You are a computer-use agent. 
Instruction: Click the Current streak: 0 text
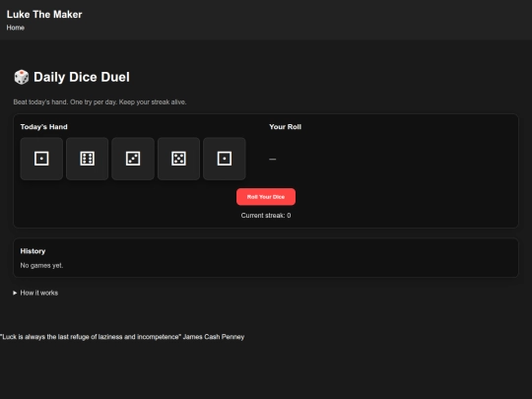coord(266,216)
